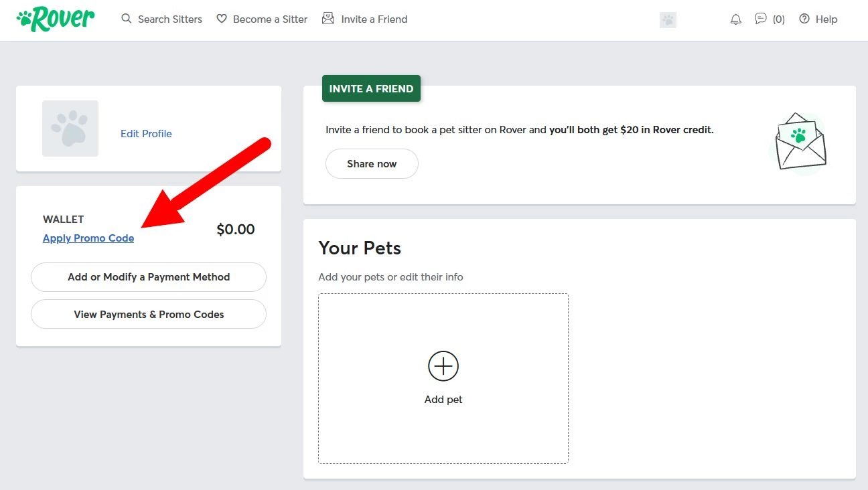Click the Help question mark icon

804,19
